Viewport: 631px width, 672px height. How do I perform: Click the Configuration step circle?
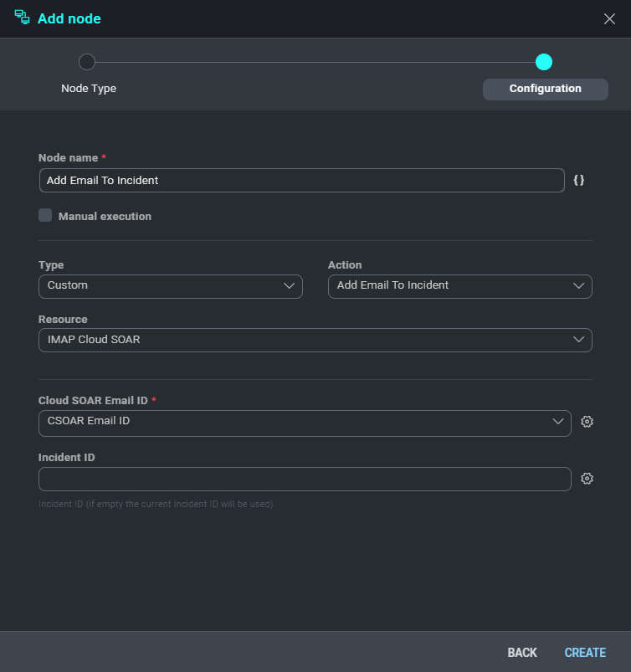(x=544, y=62)
